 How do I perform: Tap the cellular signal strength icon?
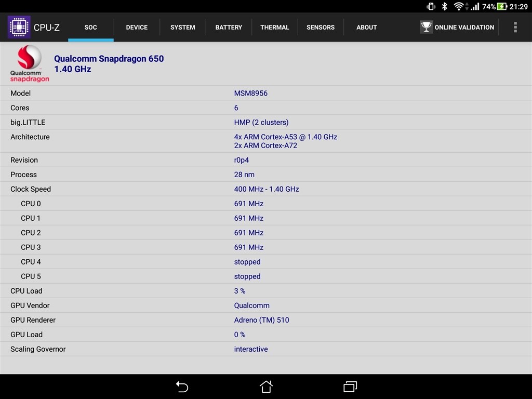[x=475, y=6]
